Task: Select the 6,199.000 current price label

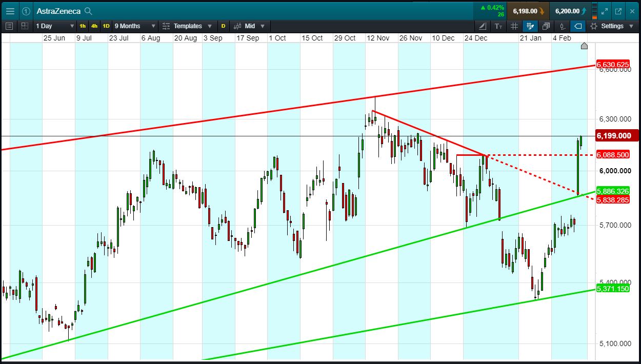Action: [616, 135]
